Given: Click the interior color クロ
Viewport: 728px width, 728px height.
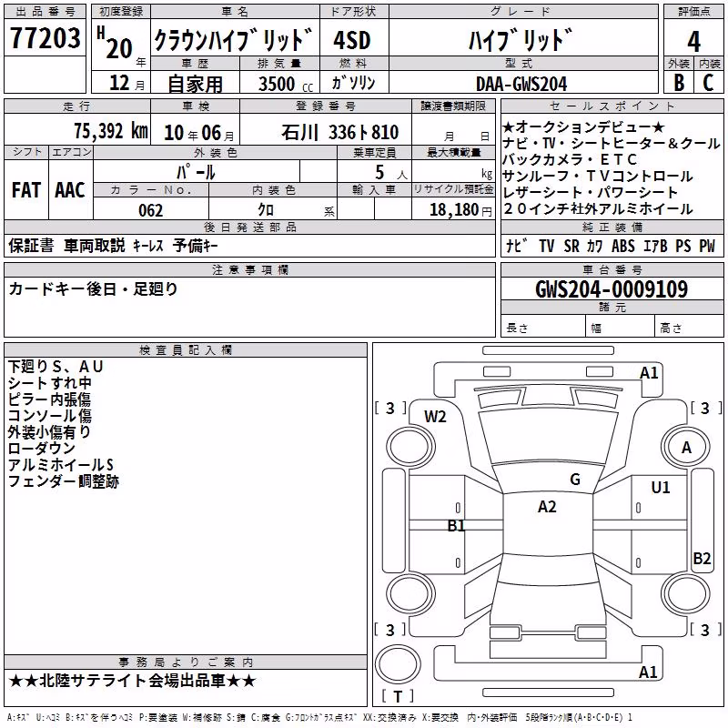Looking at the screenshot, I should coord(266,210).
